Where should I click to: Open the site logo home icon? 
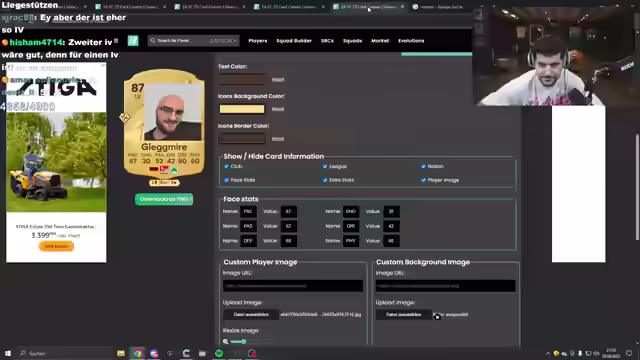tap(133, 41)
